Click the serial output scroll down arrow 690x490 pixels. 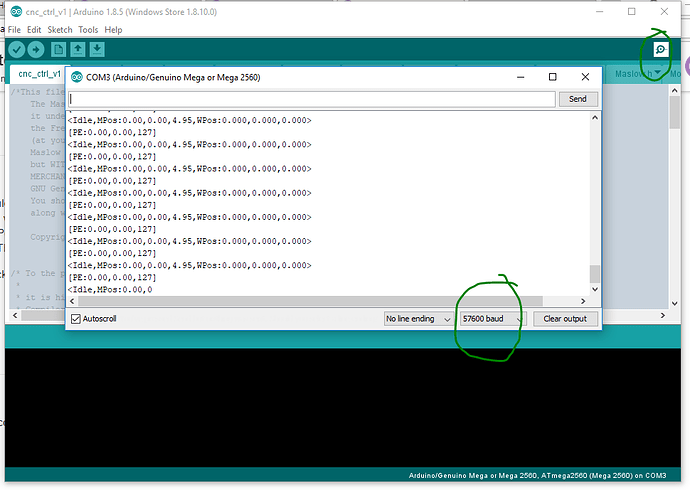point(595,289)
